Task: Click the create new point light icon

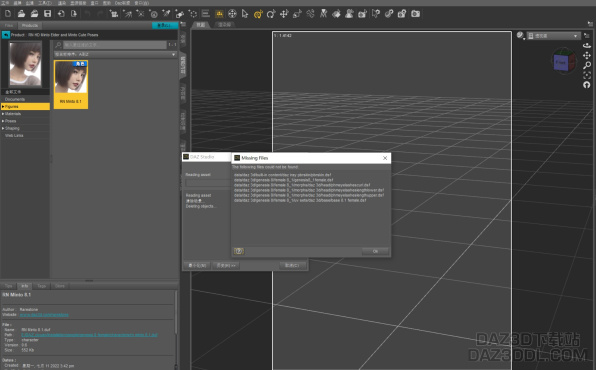Action: tap(140, 14)
